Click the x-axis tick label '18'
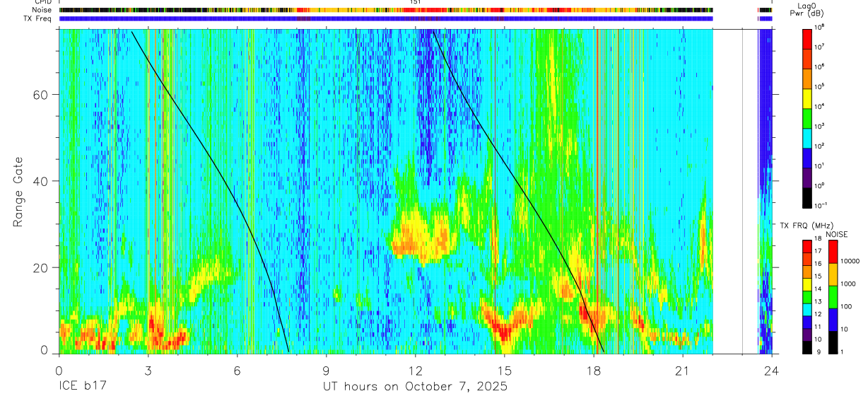 point(594,371)
